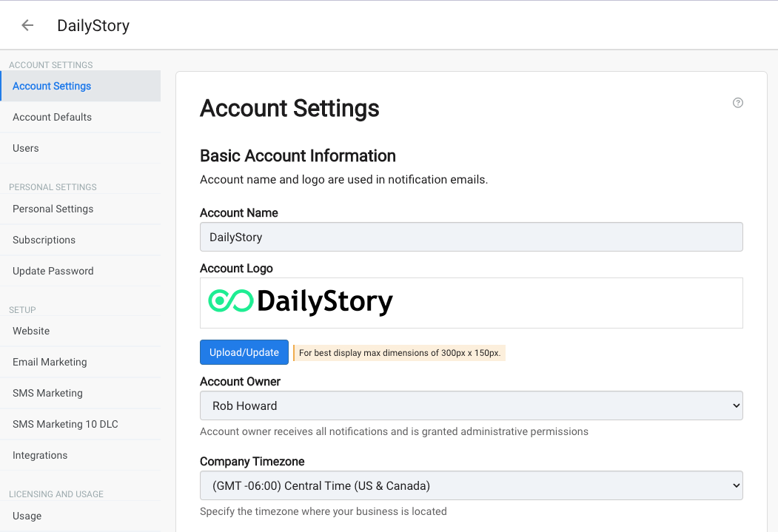This screenshot has width=778, height=532.
Task: Open the help question mark icon
Action: 738,103
